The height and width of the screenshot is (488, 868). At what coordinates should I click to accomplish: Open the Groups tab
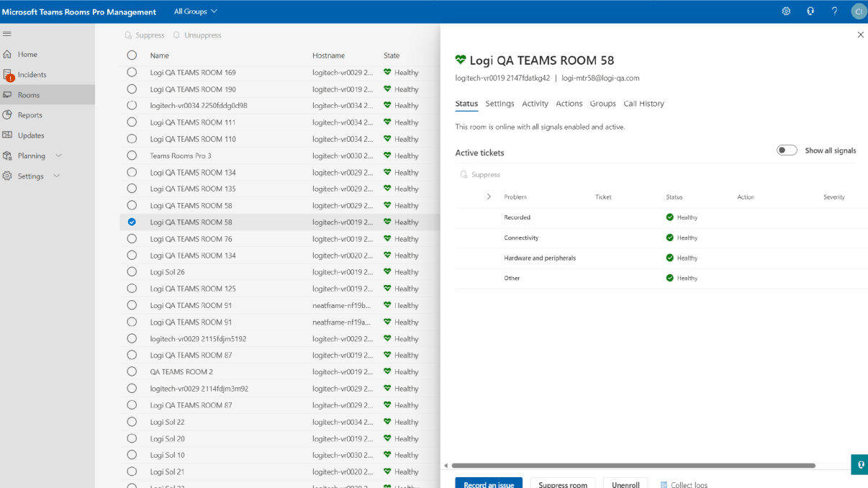click(603, 104)
